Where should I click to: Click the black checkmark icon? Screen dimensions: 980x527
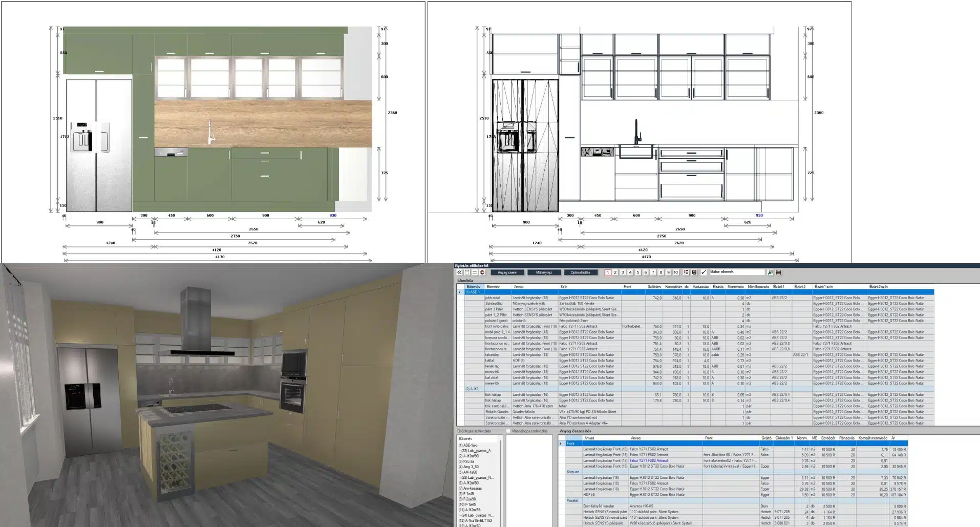point(704,272)
